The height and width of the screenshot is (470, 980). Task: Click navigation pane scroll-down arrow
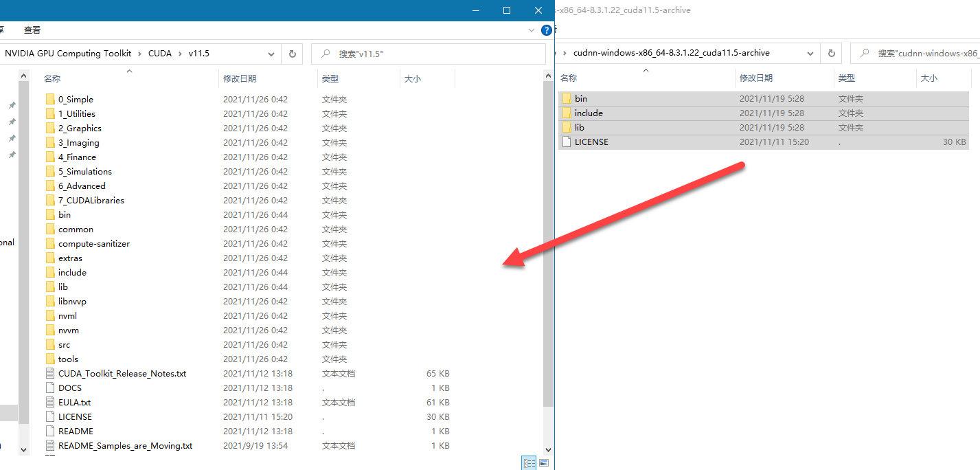point(23,449)
